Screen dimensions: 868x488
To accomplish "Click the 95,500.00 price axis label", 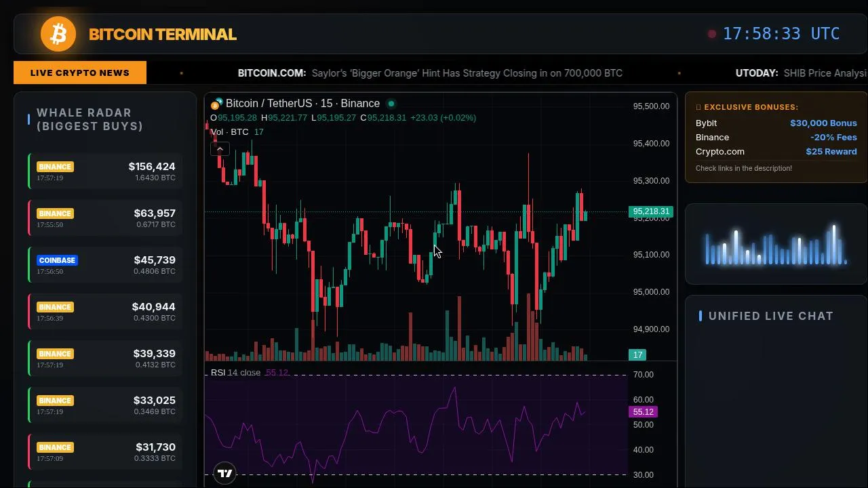I will click(x=651, y=106).
